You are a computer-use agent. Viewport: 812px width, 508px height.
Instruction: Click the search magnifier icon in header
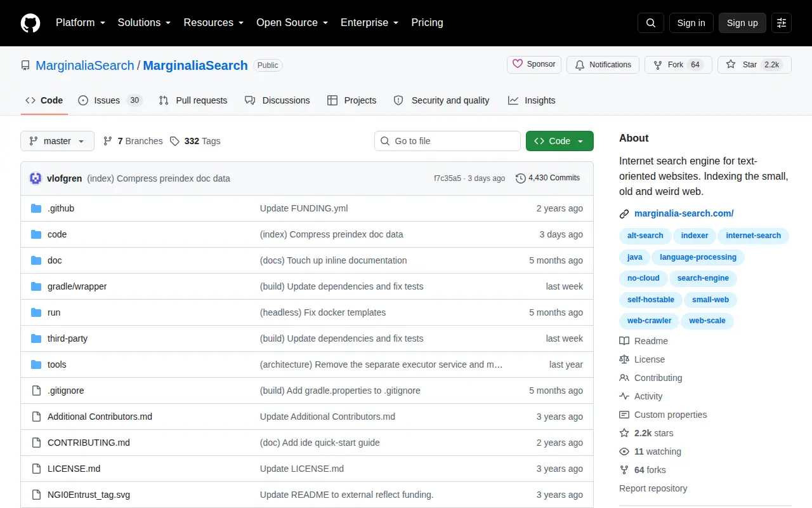pyautogui.click(x=651, y=23)
